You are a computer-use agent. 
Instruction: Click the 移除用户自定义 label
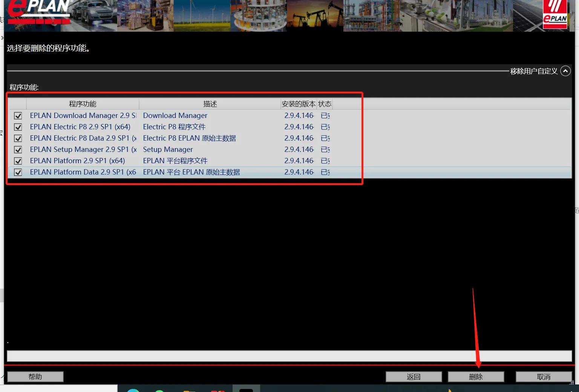(x=534, y=71)
